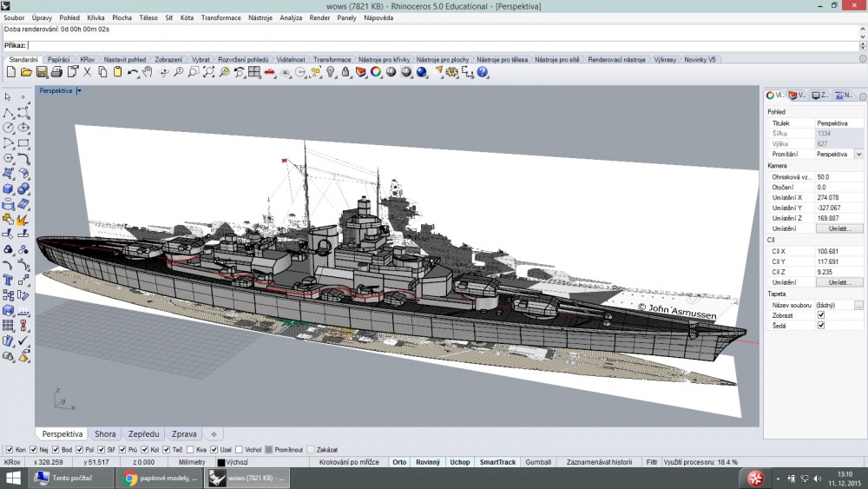Image resolution: width=868 pixels, height=489 pixels.
Task: Click the red car icon in toolbar
Action: [x=270, y=72]
